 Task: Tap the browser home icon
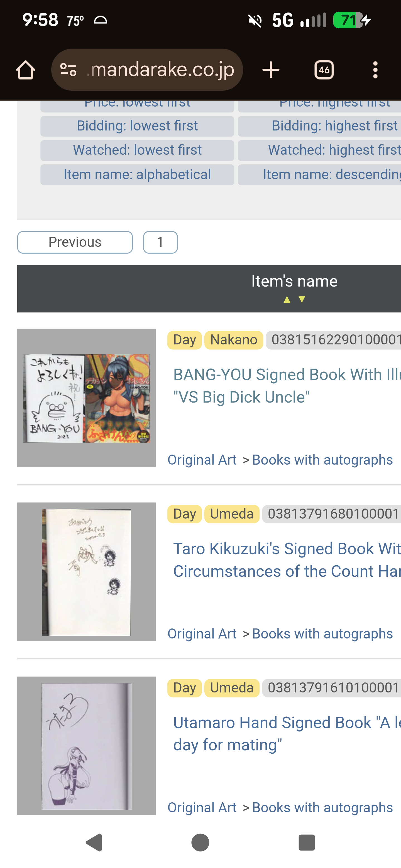click(x=26, y=70)
